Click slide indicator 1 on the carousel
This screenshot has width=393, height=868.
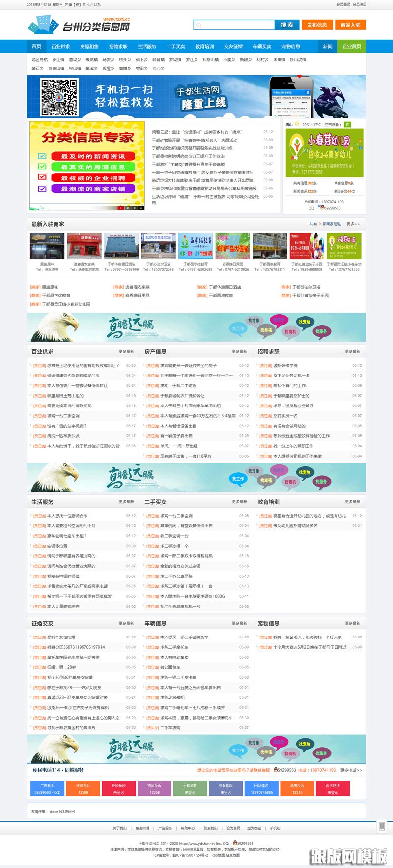(x=121, y=208)
